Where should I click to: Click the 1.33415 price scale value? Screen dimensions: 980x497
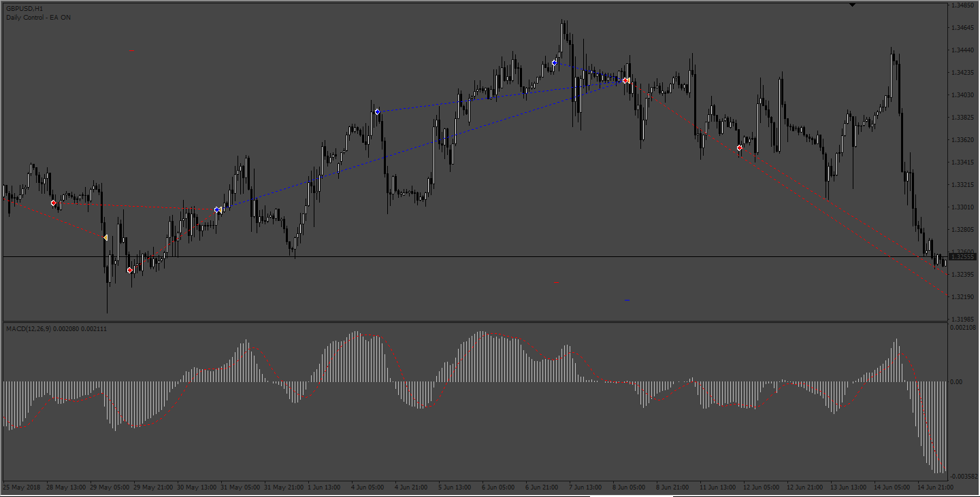(964, 162)
